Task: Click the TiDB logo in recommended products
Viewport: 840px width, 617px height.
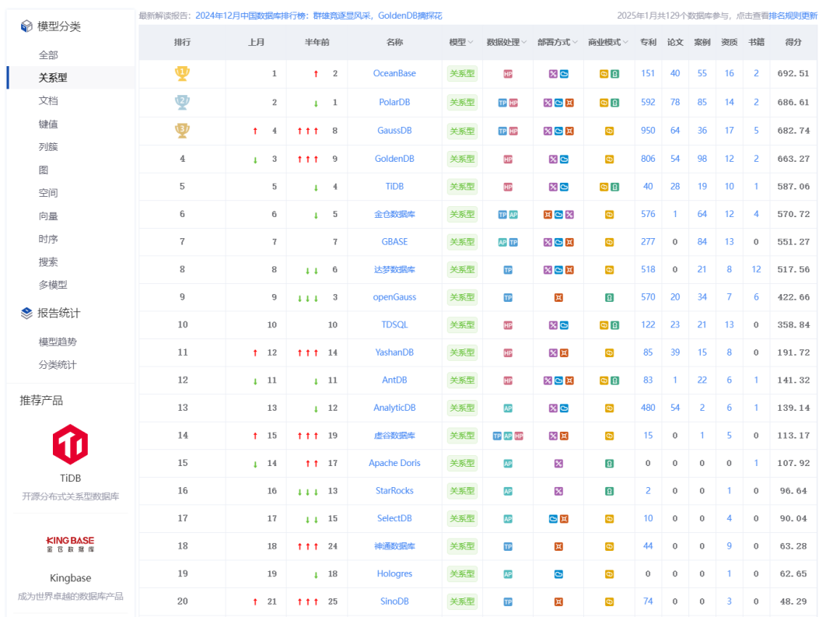Action: 70,444
